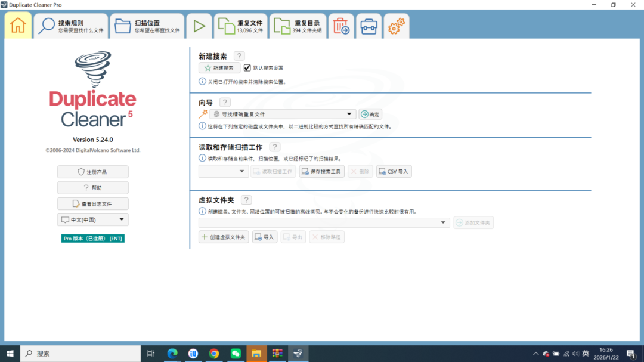Screen dimensions: 644x362
Task: Click the Duplicate Cleaner taskbar icon
Action: pyautogui.click(x=298, y=354)
